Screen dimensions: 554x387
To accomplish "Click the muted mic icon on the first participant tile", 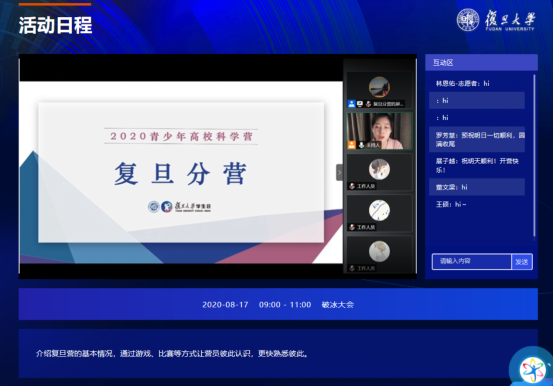I will [368, 104].
